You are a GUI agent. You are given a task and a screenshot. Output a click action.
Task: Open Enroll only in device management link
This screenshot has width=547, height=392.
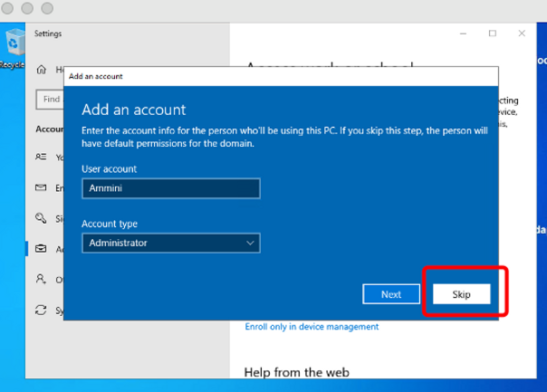click(x=312, y=327)
